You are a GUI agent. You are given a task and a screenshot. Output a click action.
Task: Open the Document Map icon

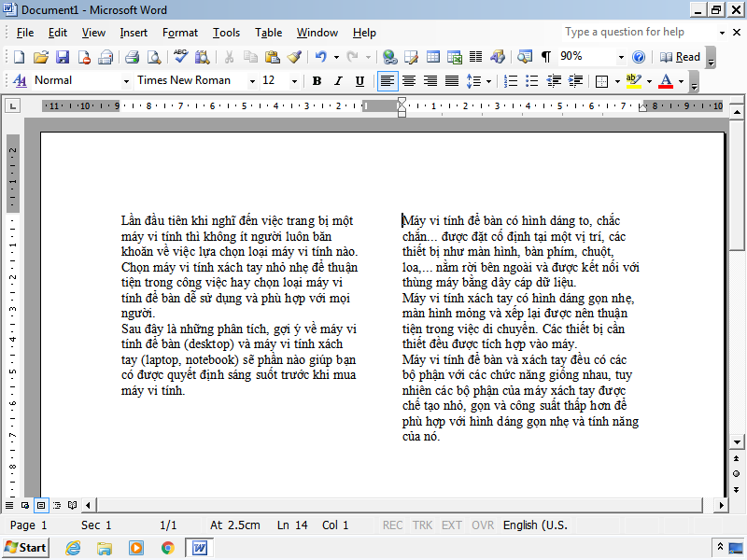tap(525, 57)
